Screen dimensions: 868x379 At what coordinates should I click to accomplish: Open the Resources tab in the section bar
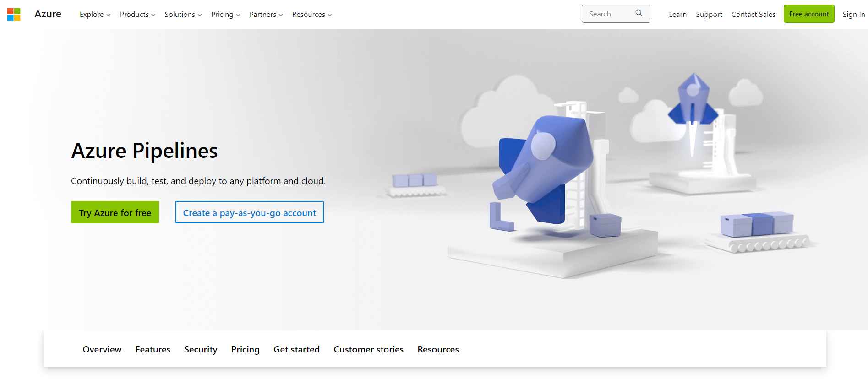click(x=438, y=349)
